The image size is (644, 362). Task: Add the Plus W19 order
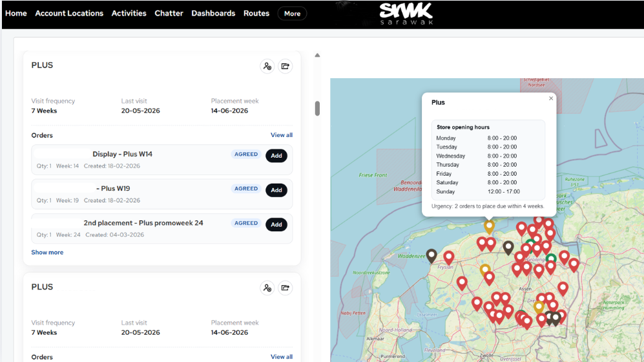(276, 190)
